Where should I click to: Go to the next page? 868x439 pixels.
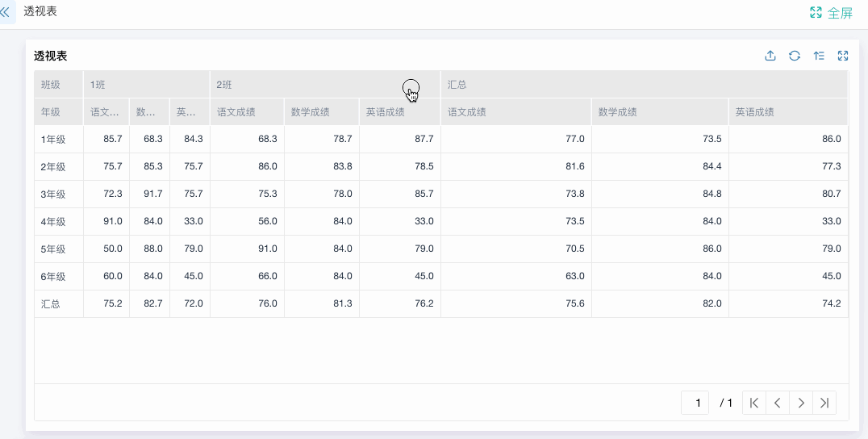point(800,403)
